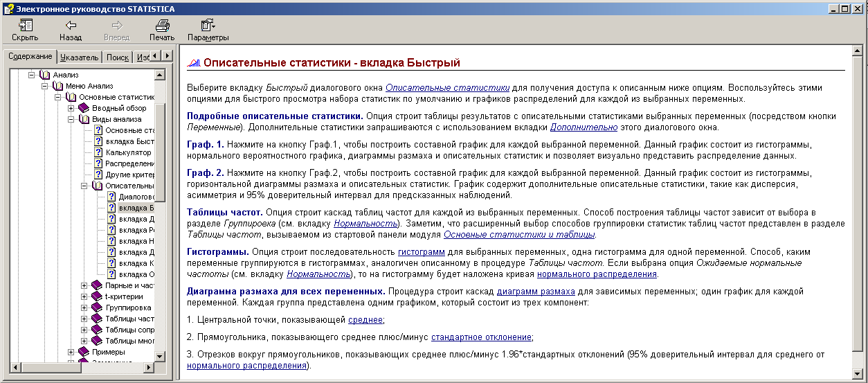Collapse the Меню Анализ tree node
868x383 pixels.
tap(45, 86)
